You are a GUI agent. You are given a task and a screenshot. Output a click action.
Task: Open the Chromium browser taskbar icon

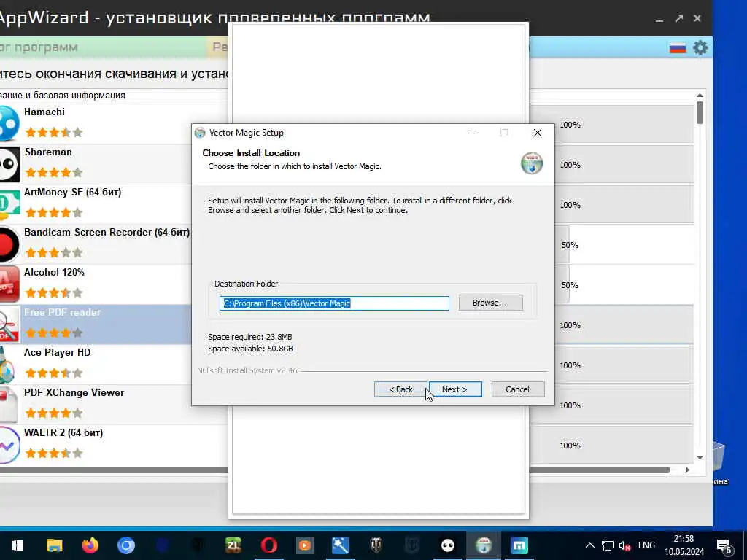coord(126,545)
